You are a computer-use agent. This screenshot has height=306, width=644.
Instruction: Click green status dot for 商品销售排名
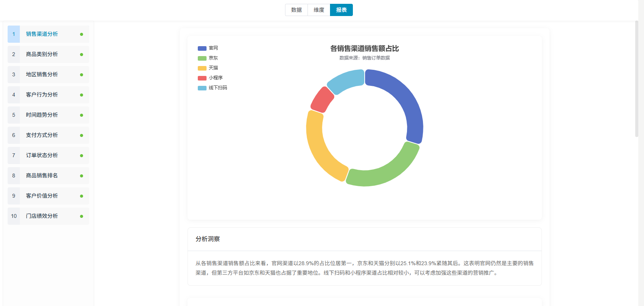coord(82,176)
